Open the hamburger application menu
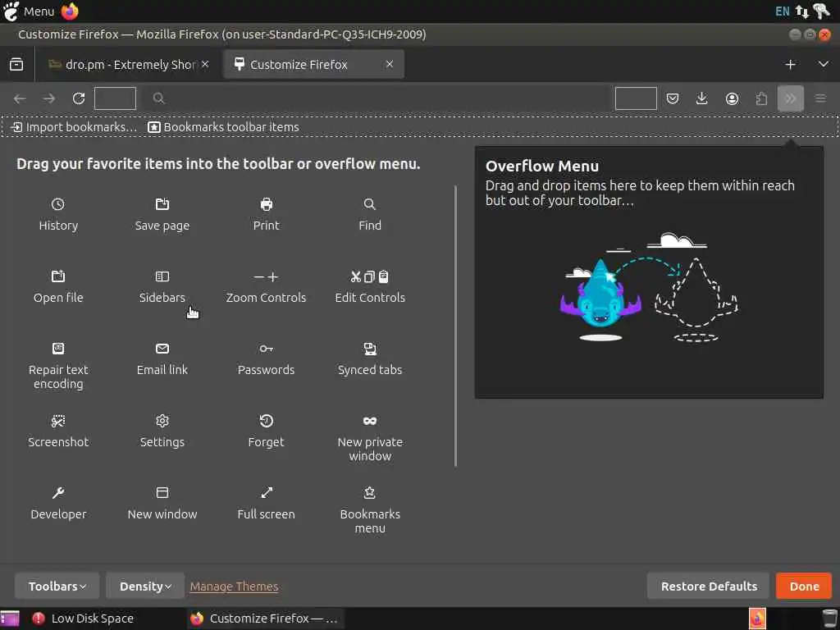 (x=820, y=98)
